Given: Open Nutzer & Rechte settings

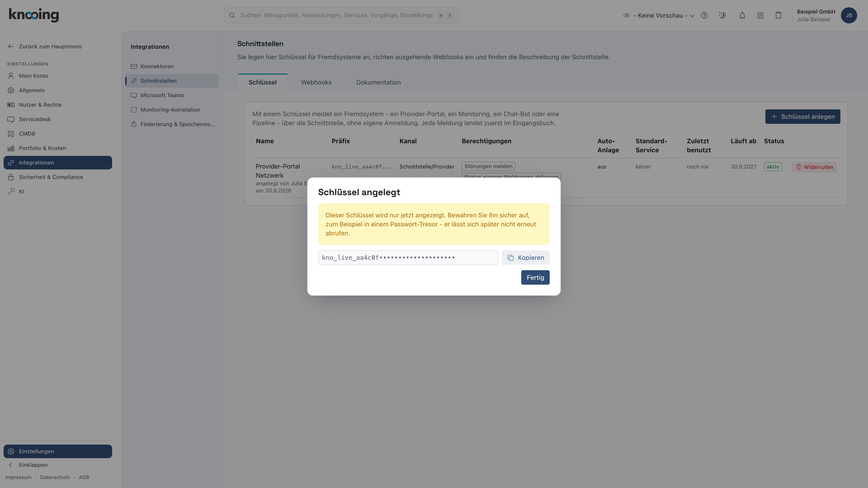Looking at the screenshot, I should coord(58,105).
